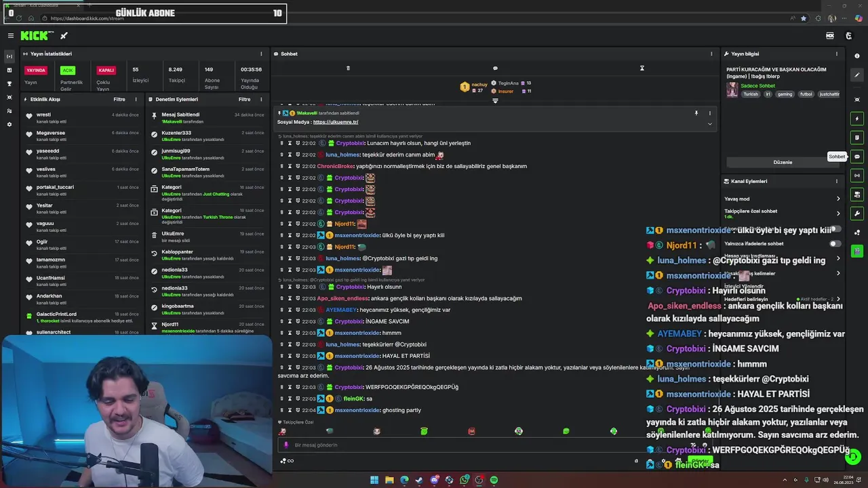Viewport: 868px width, 488px height.
Task: Click the nachuy top gifter name
Action: [x=479, y=85]
